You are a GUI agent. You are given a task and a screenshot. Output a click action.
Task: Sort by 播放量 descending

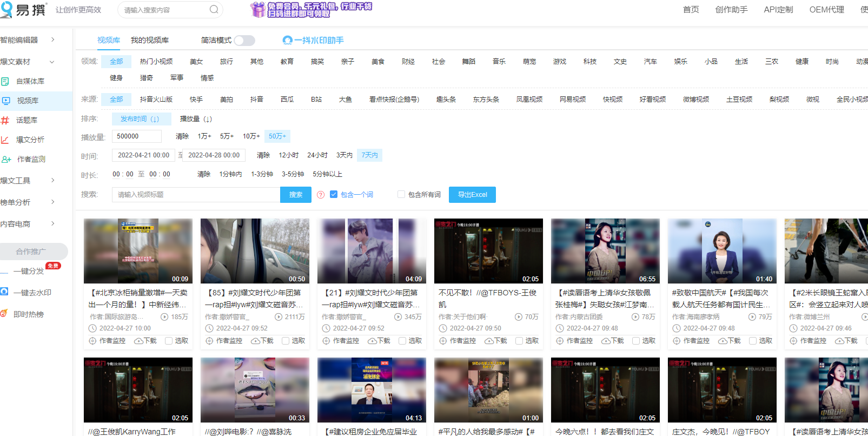coord(196,119)
